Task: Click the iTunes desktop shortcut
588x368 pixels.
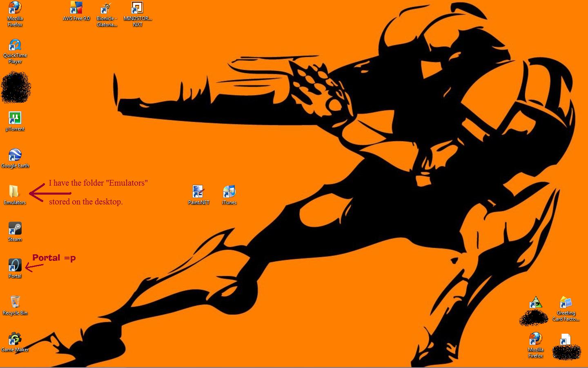Action: pos(229,195)
